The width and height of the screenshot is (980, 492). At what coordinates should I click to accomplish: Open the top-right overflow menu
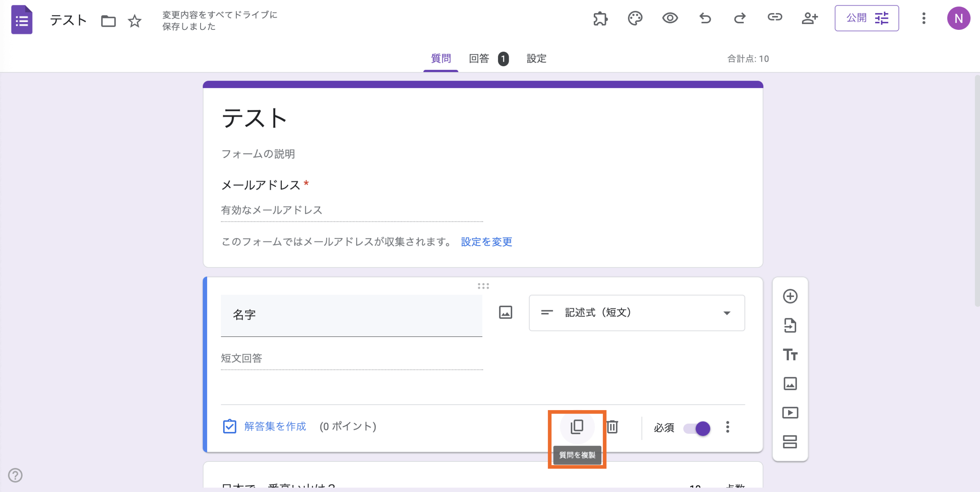tap(924, 18)
